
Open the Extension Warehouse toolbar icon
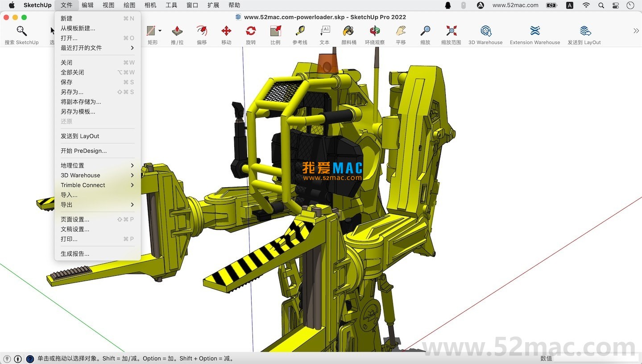[535, 31]
